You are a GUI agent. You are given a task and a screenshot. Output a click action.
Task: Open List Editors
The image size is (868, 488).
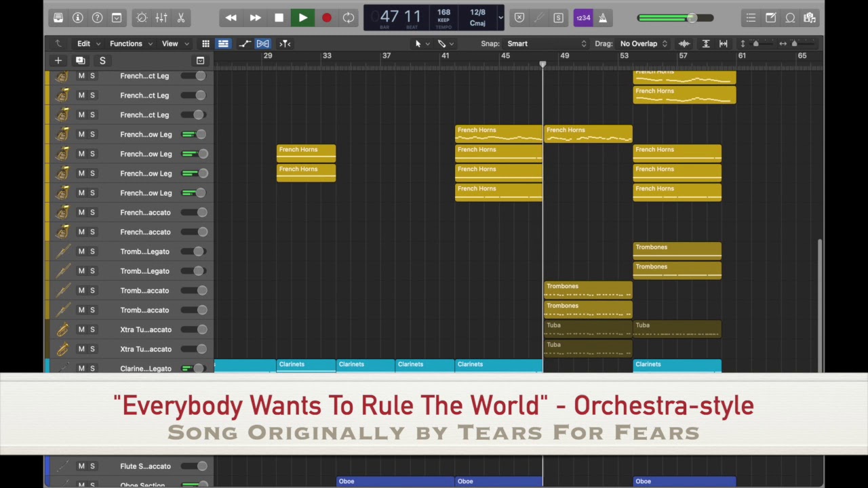point(751,18)
